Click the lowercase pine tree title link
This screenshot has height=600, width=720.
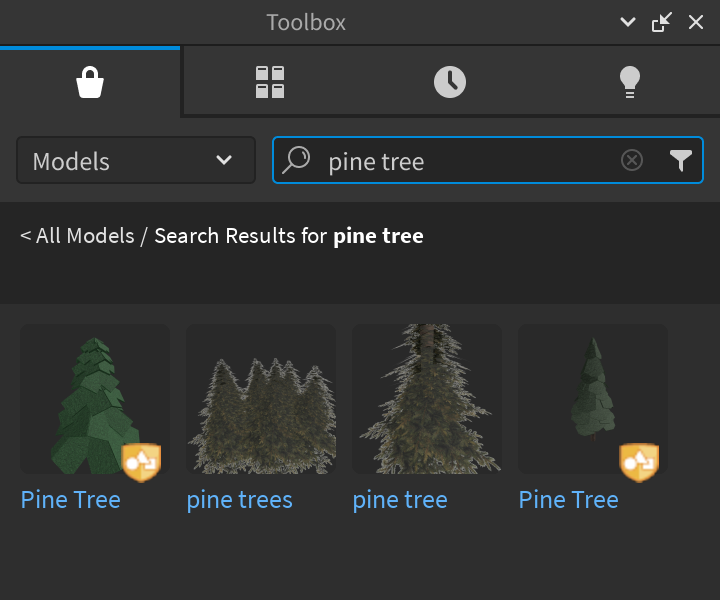(400, 500)
